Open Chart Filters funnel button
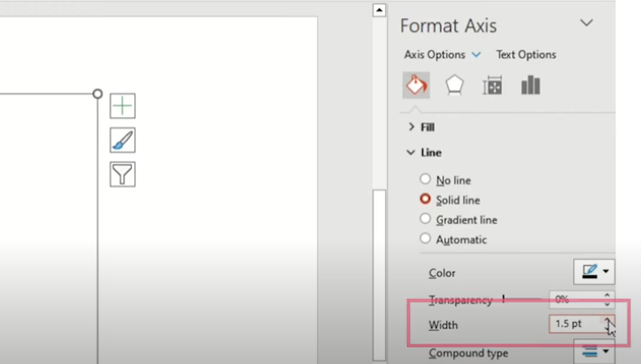The height and width of the screenshot is (364, 641). [123, 174]
